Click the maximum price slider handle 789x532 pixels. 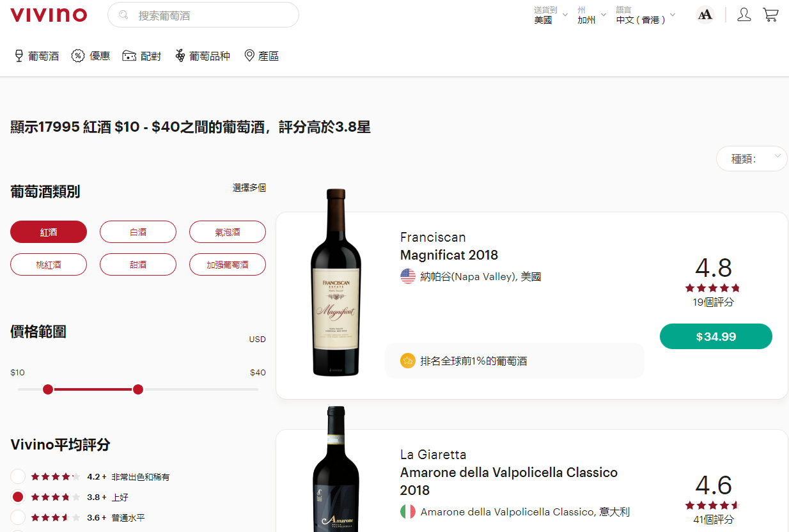[138, 389]
